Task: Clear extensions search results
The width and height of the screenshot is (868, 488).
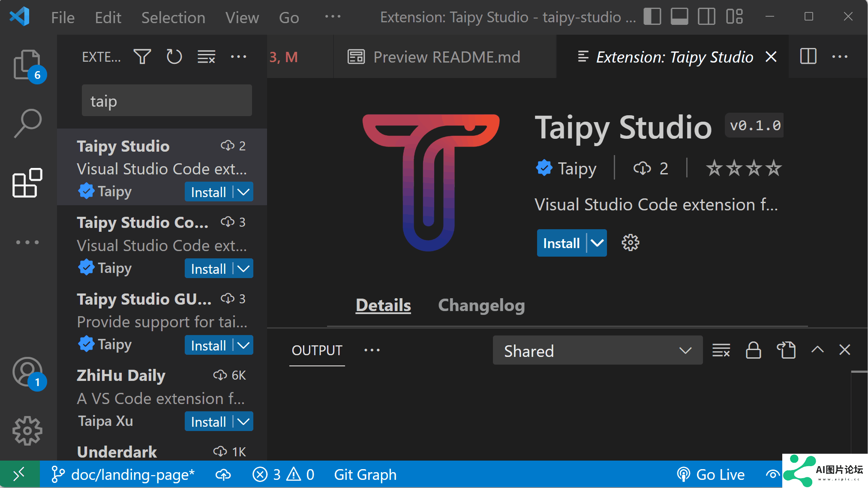Action: (206, 57)
